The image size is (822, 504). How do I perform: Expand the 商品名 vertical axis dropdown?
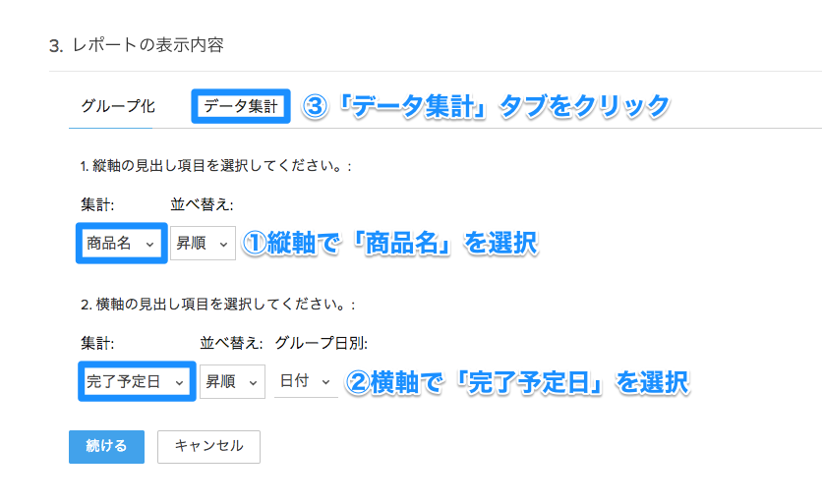point(119,244)
